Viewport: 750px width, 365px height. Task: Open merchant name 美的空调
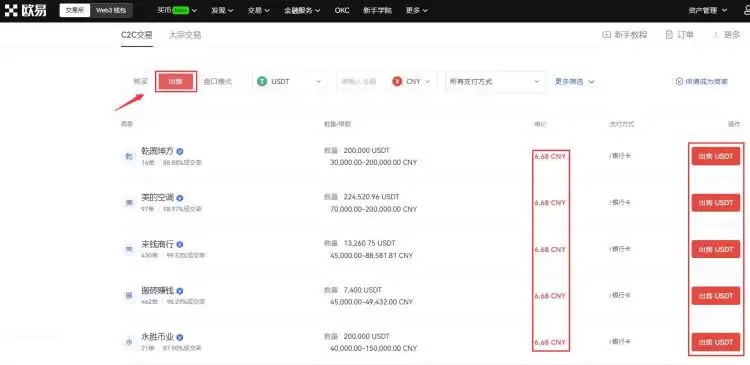(x=157, y=198)
